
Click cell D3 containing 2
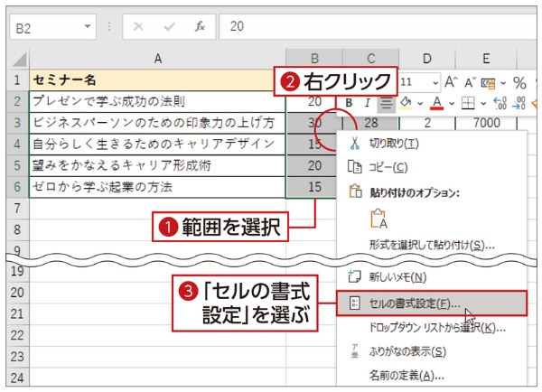427,123
